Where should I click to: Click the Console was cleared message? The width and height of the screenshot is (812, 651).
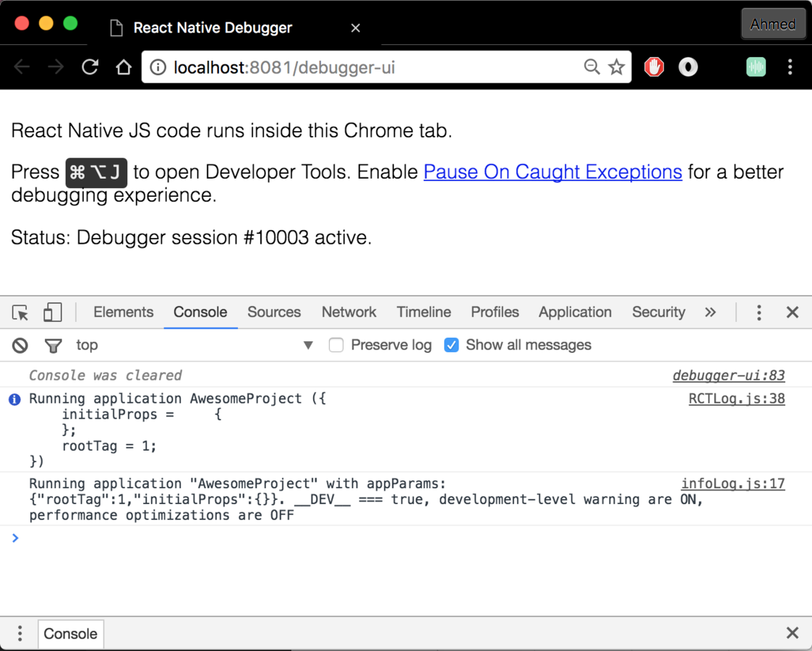click(105, 375)
